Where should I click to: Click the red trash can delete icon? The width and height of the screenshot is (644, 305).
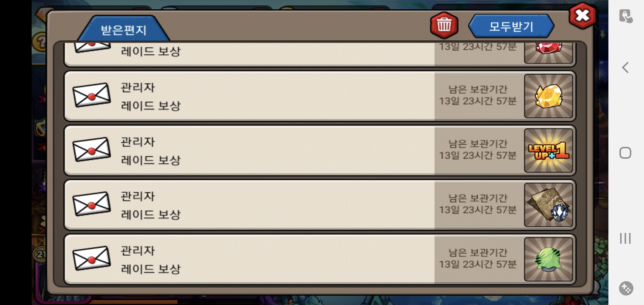pos(444,25)
